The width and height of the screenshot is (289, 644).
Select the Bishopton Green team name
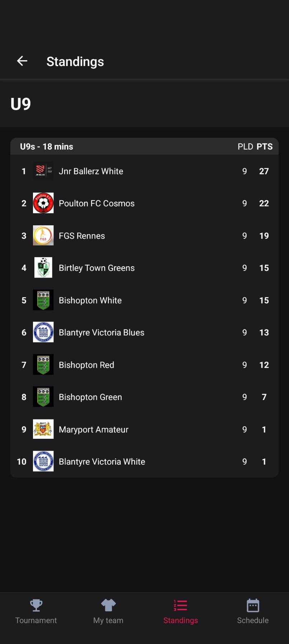90,397
